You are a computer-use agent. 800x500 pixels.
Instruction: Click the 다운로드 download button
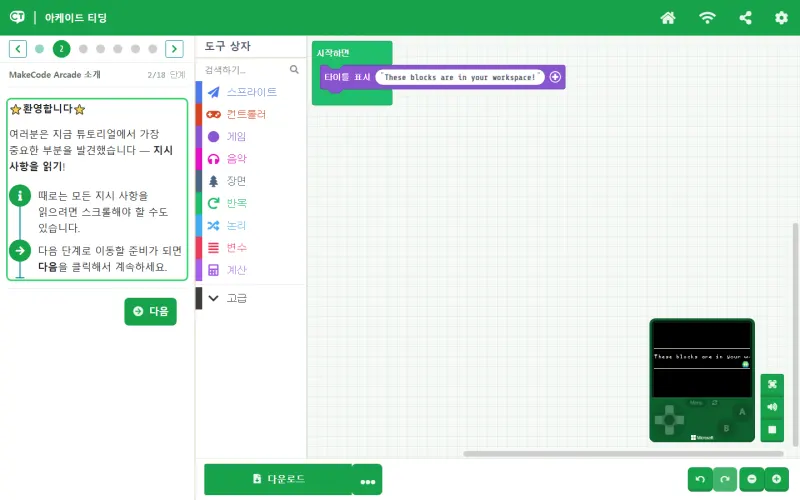click(278, 479)
